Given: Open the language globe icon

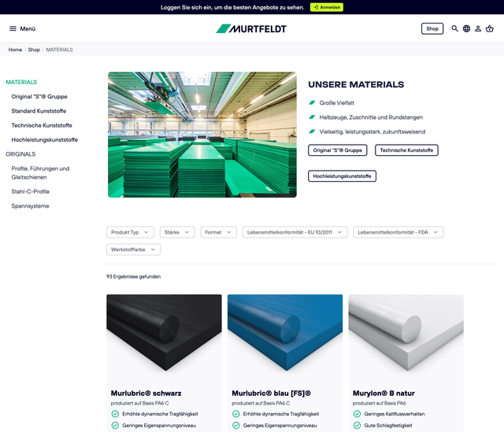Looking at the screenshot, I should coord(466,28).
